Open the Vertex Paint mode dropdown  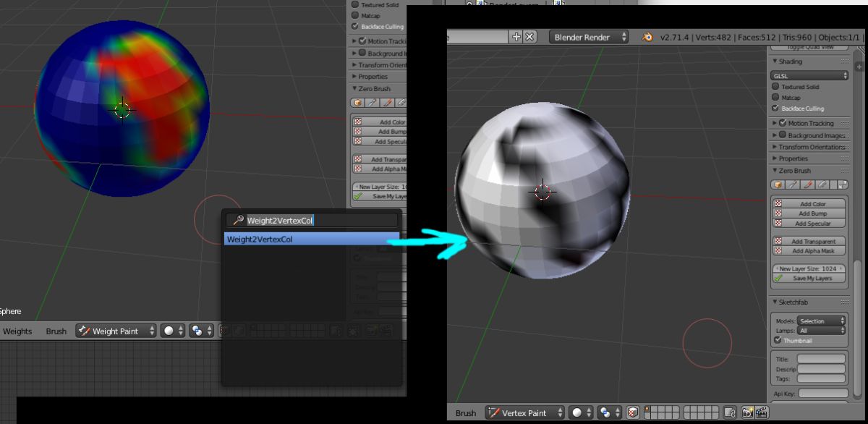[x=525, y=412]
